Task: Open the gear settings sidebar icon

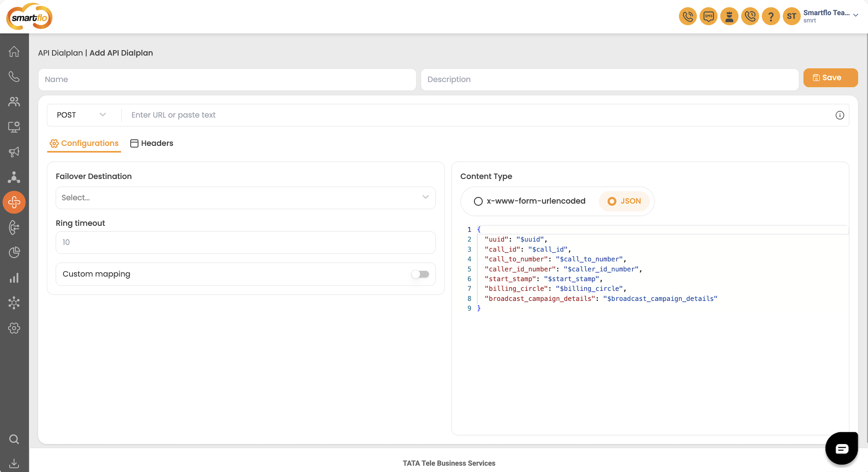Action: [x=14, y=328]
